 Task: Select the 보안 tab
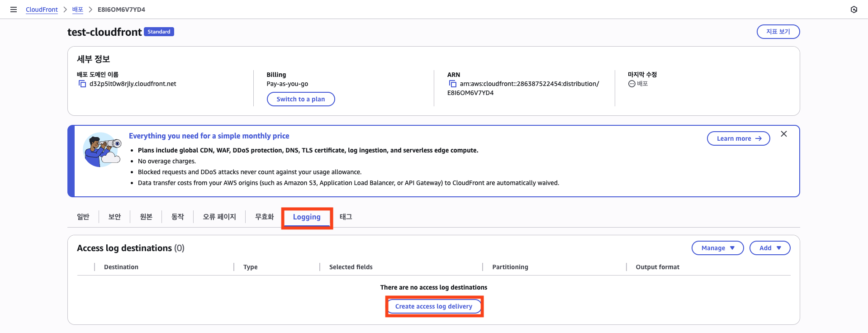(x=114, y=217)
